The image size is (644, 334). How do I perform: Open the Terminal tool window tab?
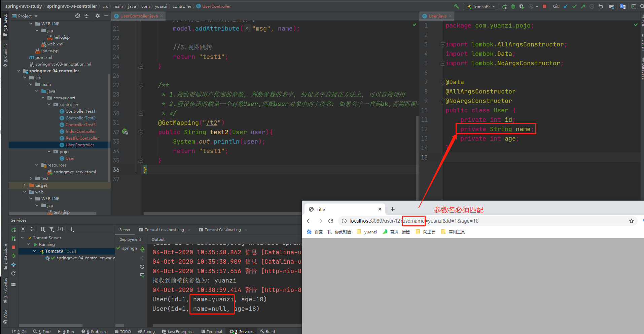[212, 331]
